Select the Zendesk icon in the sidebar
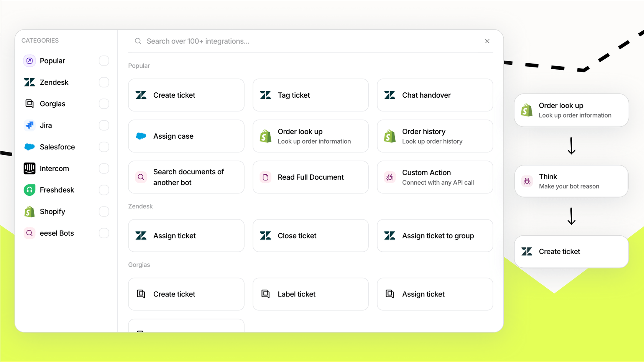Image resolution: width=644 pixels, height=362 pixels. pos(29,82)
